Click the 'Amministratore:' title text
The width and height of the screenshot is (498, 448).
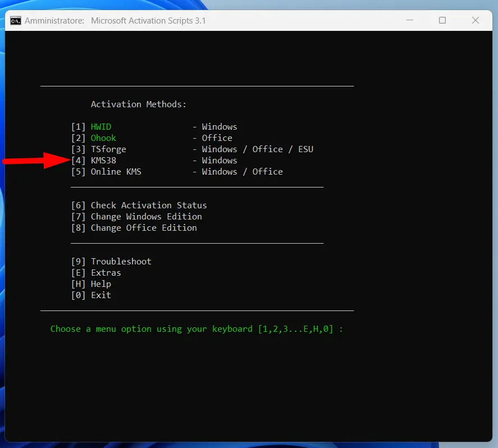[54, 21]
